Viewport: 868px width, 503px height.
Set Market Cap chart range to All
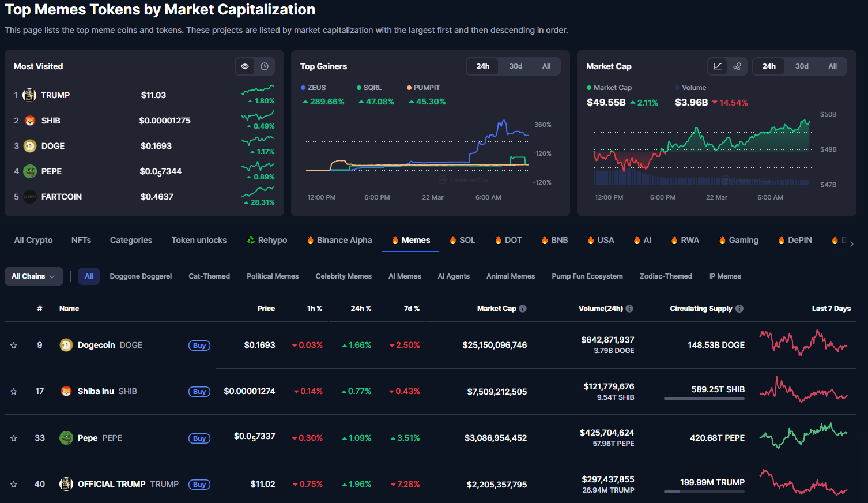(833, 66)
